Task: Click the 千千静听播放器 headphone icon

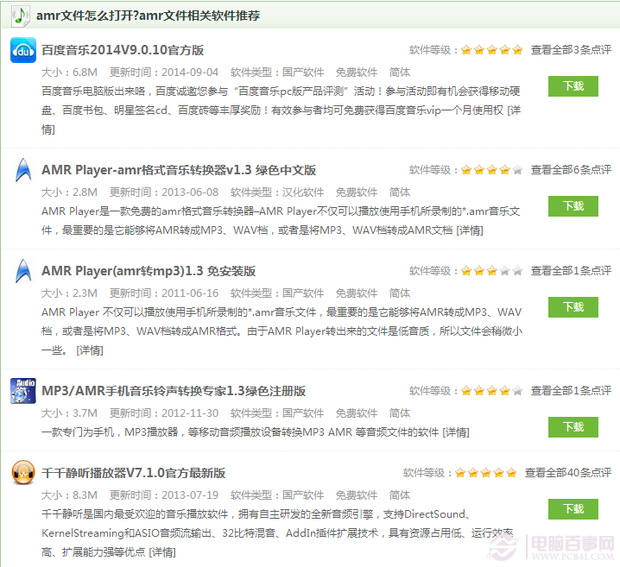Action: coord(23,472)
